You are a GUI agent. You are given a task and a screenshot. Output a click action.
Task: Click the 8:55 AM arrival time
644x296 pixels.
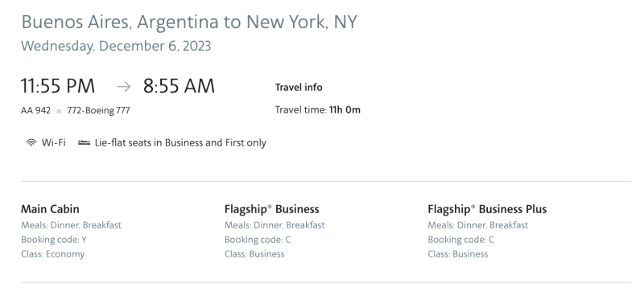(179, 86)
